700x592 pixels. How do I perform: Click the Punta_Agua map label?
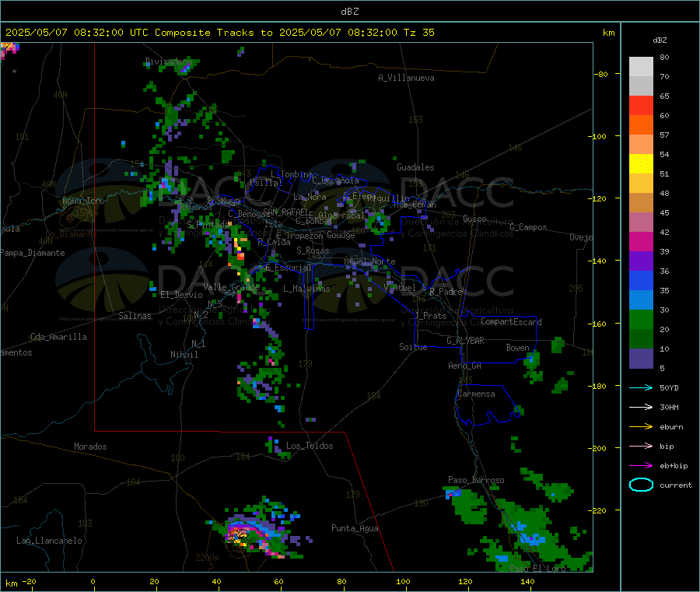[x=355, y=528]
